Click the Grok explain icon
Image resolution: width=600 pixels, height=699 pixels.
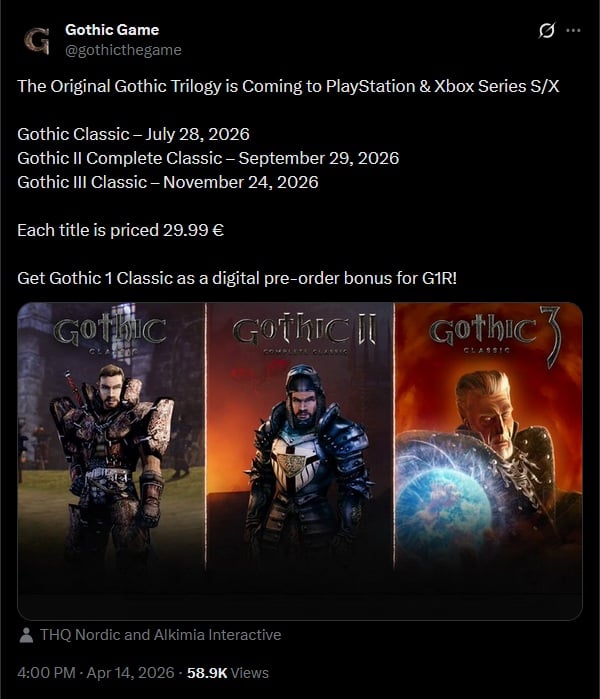click(x=547, y=31)
